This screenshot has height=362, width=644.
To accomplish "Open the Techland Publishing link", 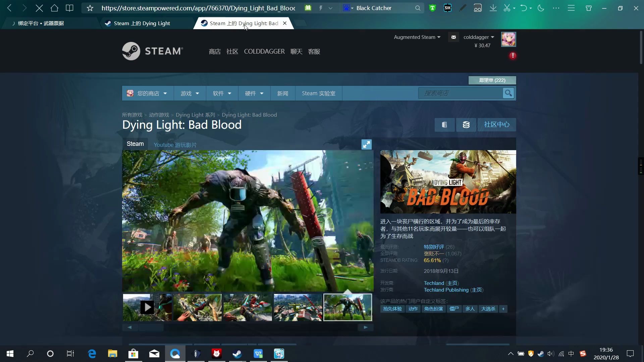I will coord(446,290).
